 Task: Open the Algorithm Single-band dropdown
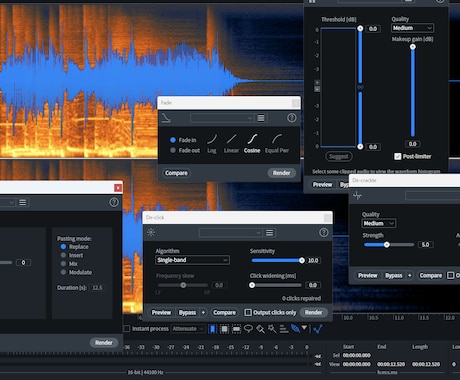192,260
